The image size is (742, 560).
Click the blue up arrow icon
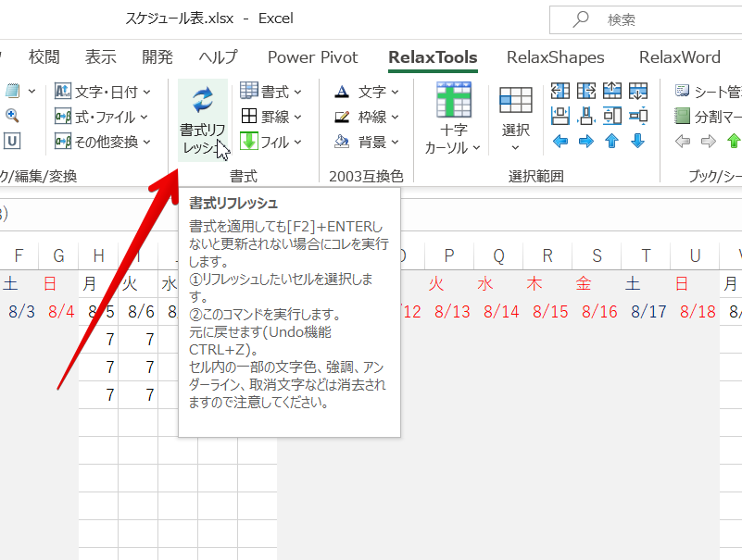pos(612,141)
